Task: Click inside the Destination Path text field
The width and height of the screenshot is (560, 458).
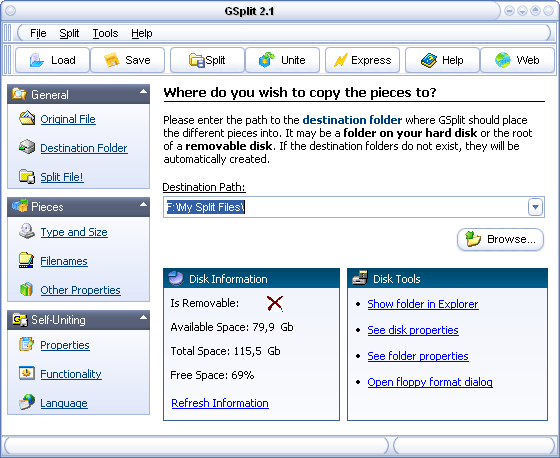Action: click(345, 207)
